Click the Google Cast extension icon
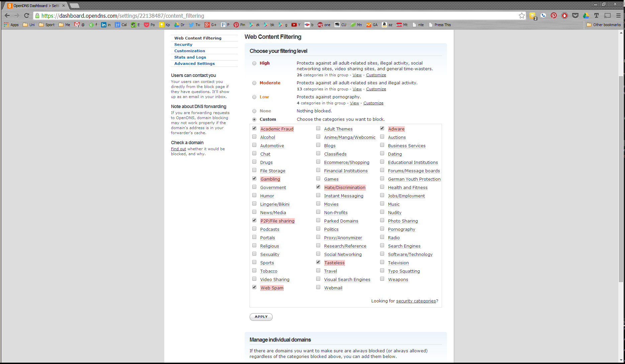The width and height of the screenshot is (625, 364). [607, 15]
